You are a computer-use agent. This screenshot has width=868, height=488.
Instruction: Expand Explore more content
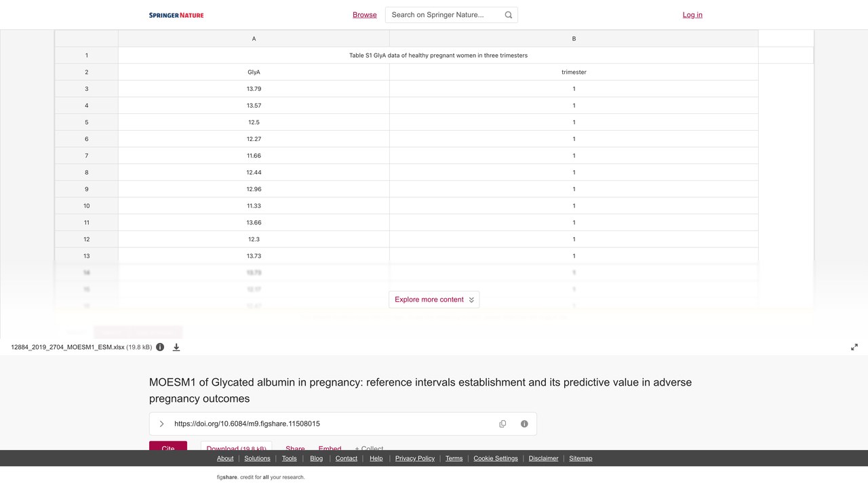click(434, 300)
